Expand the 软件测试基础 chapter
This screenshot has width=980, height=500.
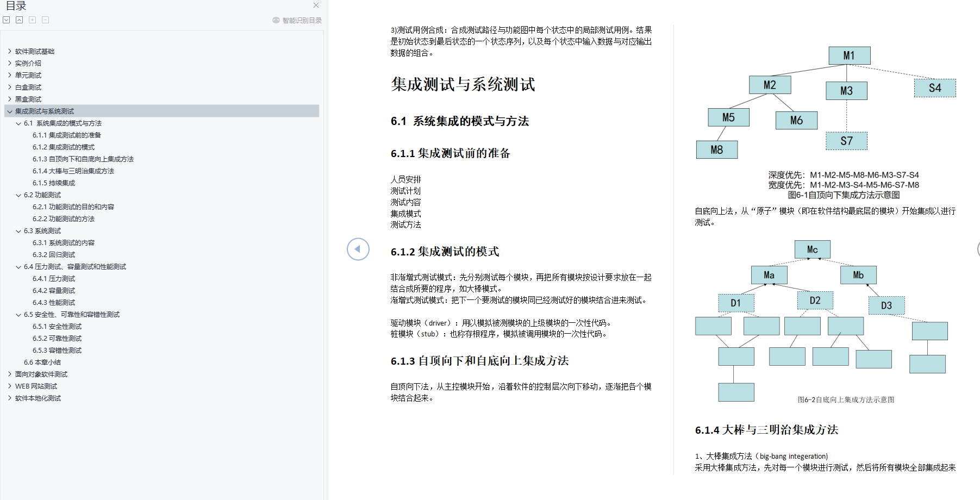click(10, 51)
